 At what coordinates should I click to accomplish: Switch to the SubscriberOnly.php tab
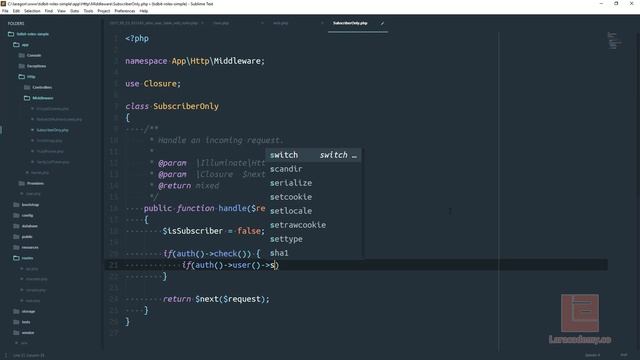coord(350,23)
